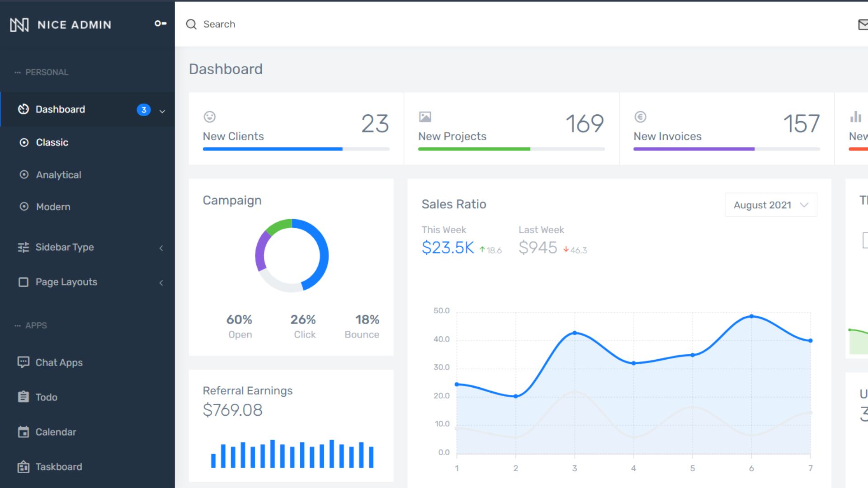This screenshot has height=488, width=868.
Task: Click the New Projects count 169
Action: pyautogui.click(x=585, y=124)
